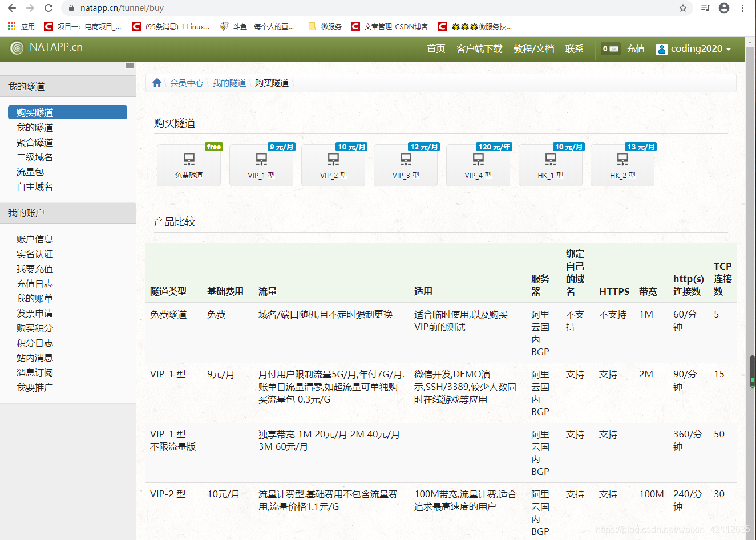The height and width of the screenshot is (540, 756).
Task: Choose the 免费隧道 free tunnel card
Action: point(189,165)
